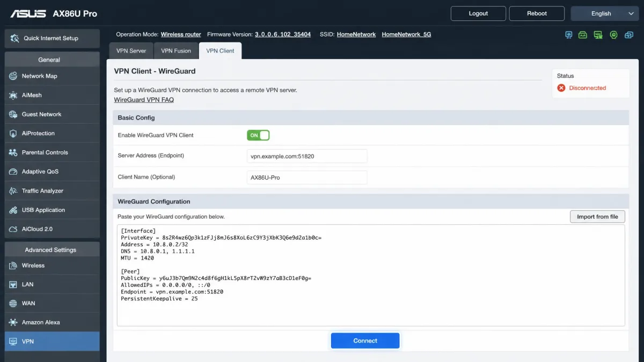
Task: Focus the Server Address endpoint field
Action: coord(307,156)
